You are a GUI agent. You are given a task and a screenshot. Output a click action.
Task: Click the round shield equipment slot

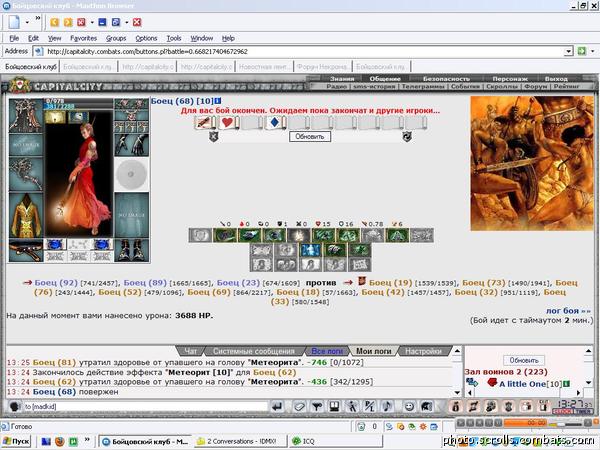tap(131, 174)
